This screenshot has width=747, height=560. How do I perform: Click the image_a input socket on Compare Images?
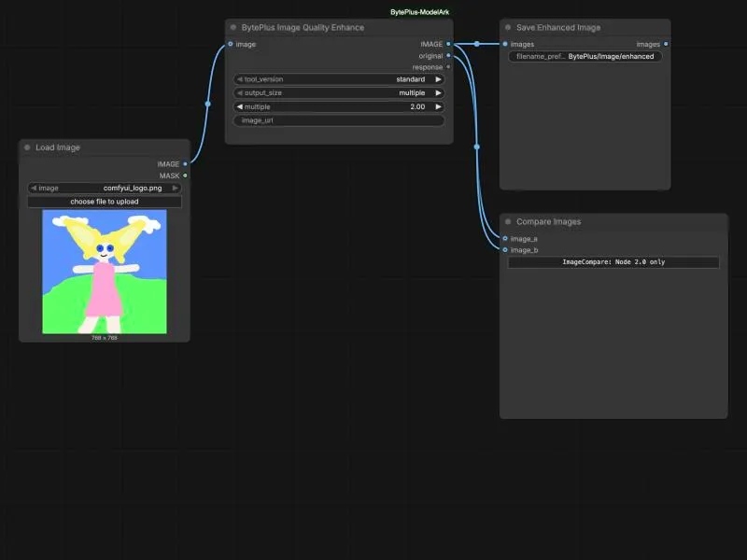click(x=505, y=239)
